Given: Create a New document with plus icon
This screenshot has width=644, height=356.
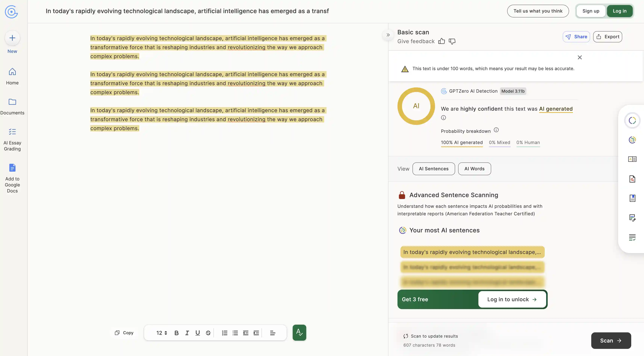Looking at the screenshot, I should 12,38.
